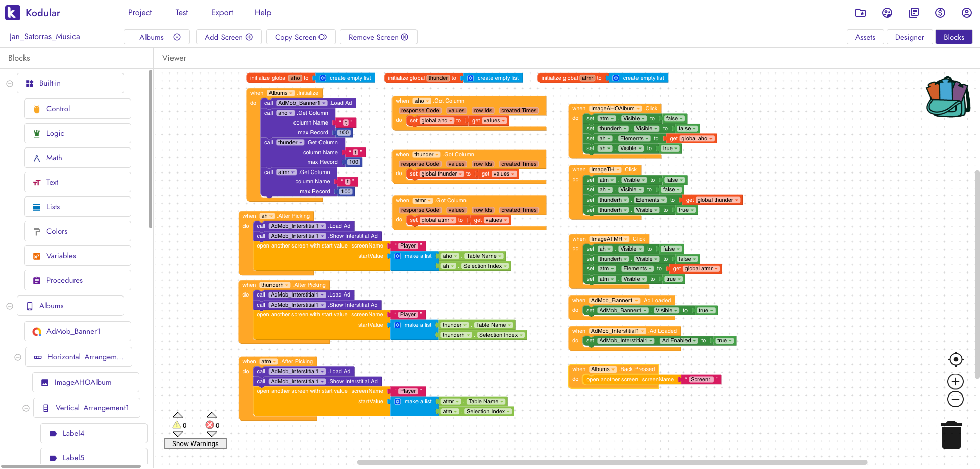Click the trash can icon

951,435
